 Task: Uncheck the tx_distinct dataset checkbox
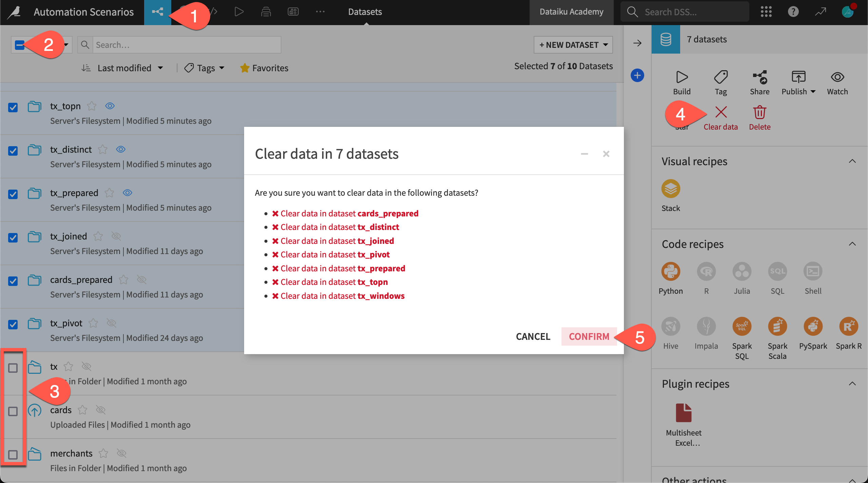pos(13,151)
